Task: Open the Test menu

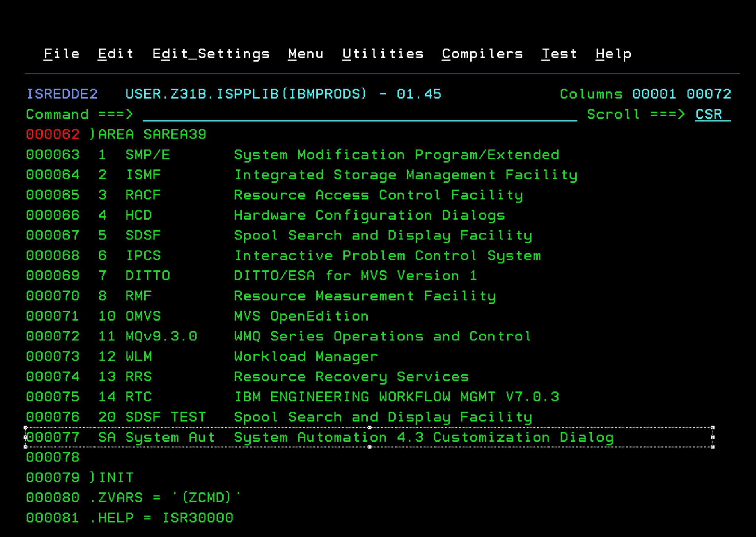Action: point(559,54)
